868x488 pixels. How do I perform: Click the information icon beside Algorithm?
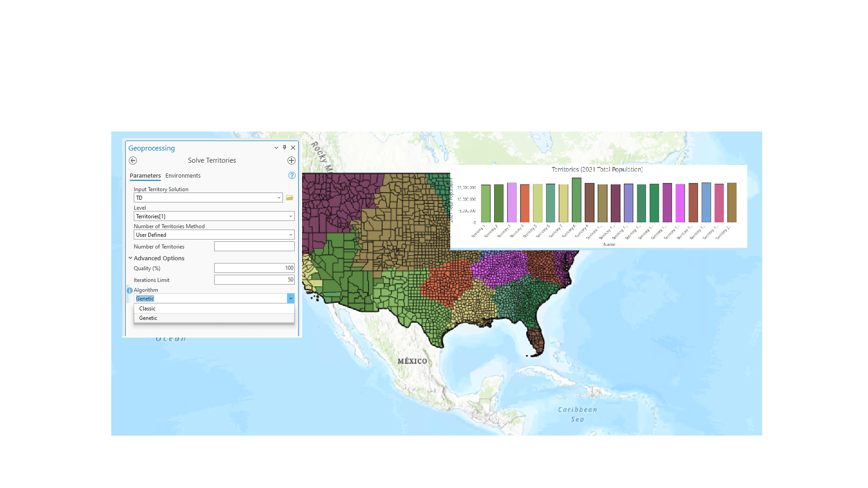(129, 291)
